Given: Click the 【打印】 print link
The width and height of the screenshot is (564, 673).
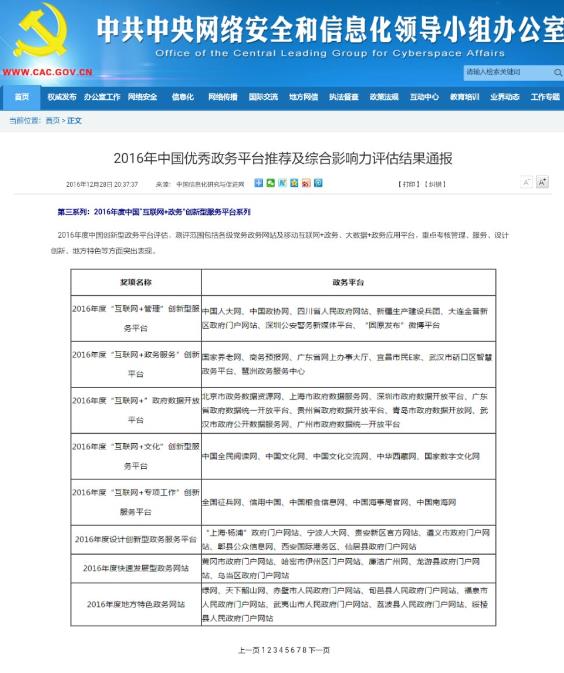Looking at the screenshot, I should (409, 184).
